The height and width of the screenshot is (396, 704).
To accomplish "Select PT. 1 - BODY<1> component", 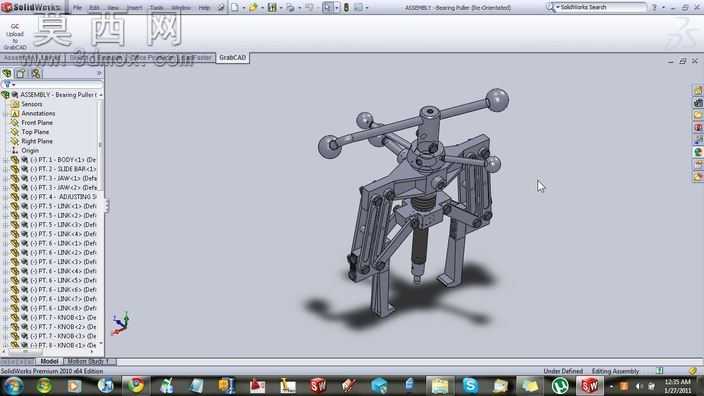I will [63, 160].
